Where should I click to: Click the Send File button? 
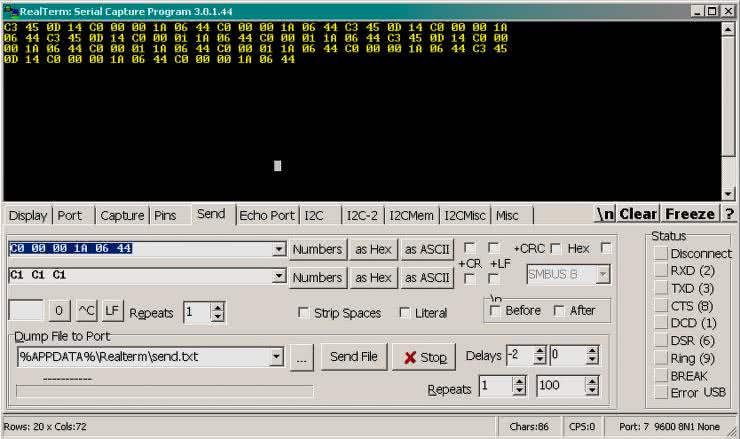(x=354, y=357)
